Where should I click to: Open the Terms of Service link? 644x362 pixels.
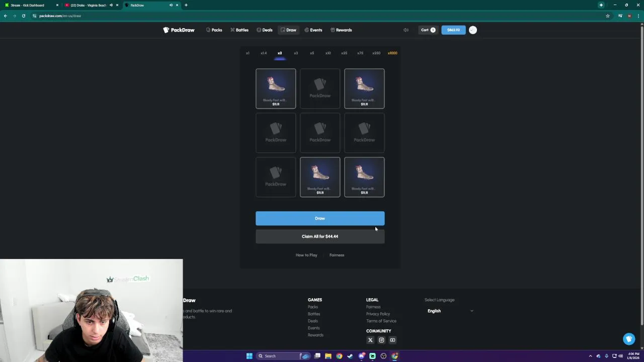point(381,321)
